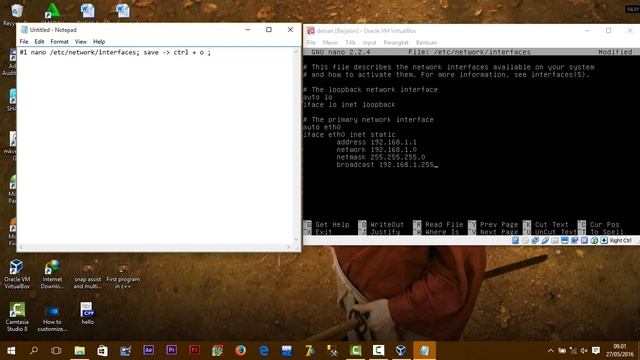Launch Adobe After Effects from taskbar
This screenshot has width=640, height=360.
(149, 351)
